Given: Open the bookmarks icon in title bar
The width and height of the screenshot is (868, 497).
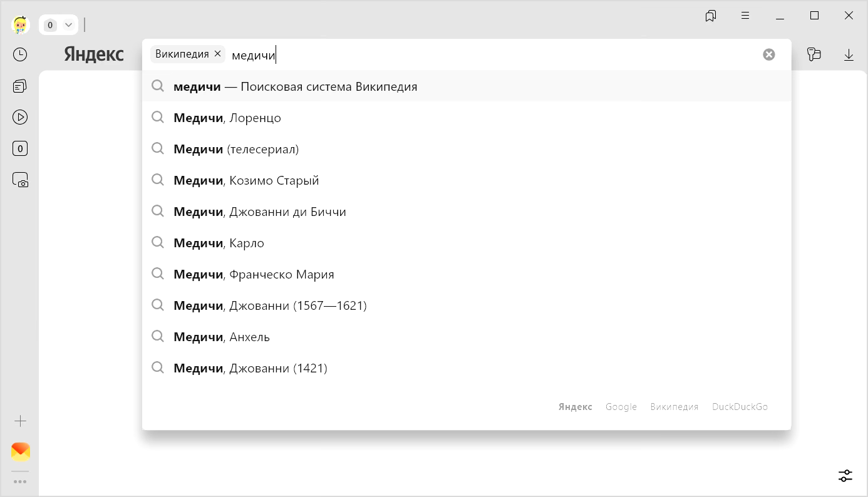Looking at the screenshot, I should click(710, 16).
